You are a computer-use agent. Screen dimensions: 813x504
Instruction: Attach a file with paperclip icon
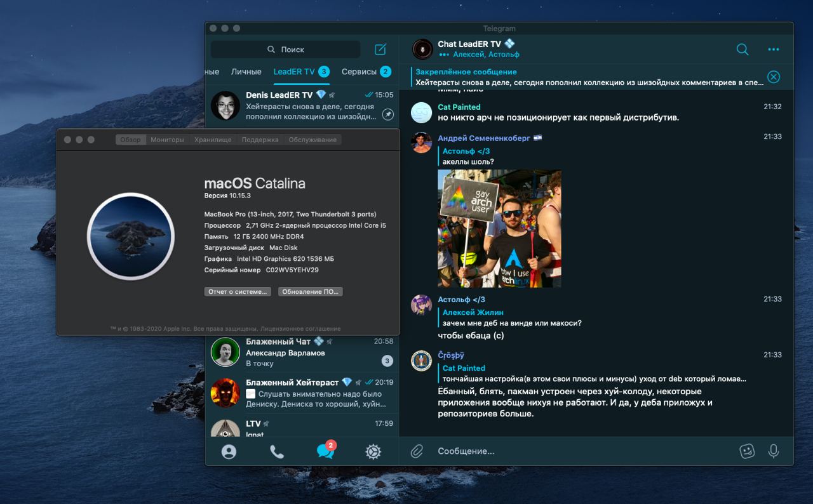point(417,451)
